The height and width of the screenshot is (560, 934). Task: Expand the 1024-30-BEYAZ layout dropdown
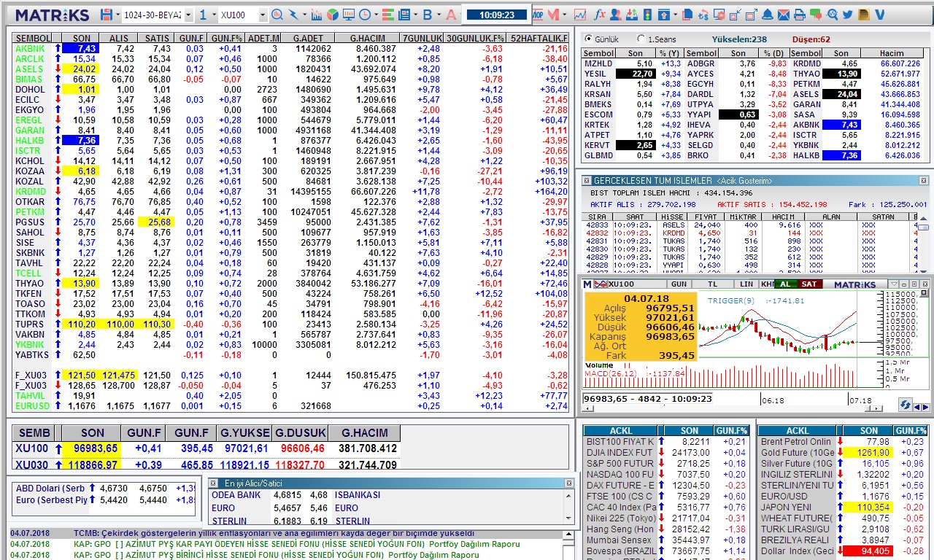pyautogui.click(x=188, y=15)
